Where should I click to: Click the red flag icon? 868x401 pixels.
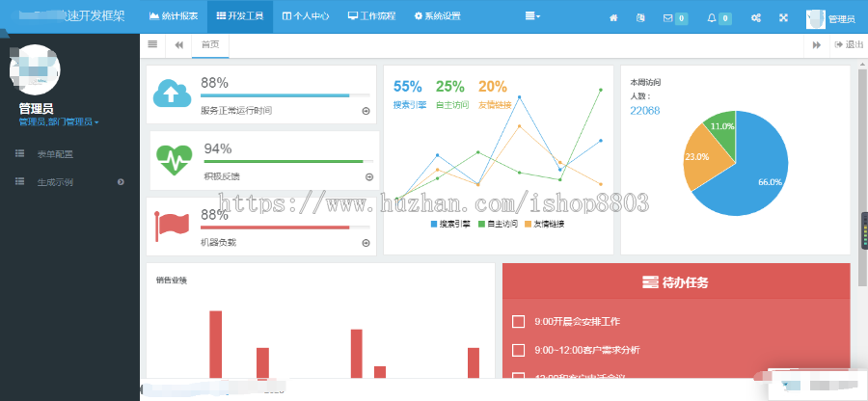172,226
